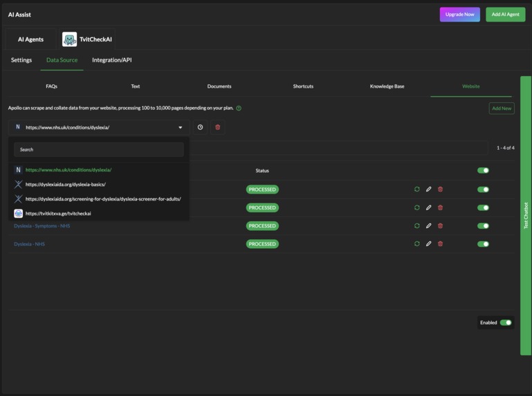Toggle switch for Dyslexia - Symptoms - NHS
Viewport: 532px width, 396px height.
click(x=483, y=226)
